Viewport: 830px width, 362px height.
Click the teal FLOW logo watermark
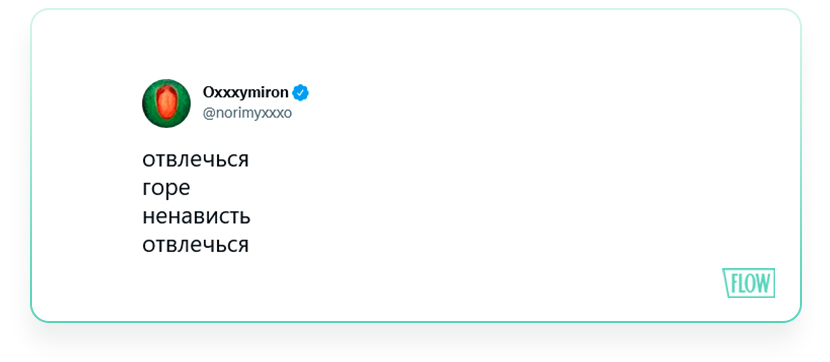click(x=748, y=283)
